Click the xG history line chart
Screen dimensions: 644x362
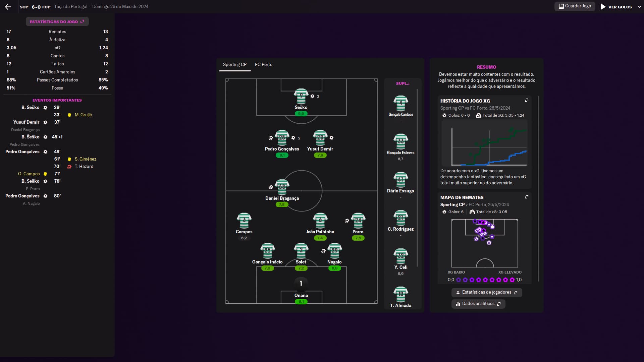(485, 143)
